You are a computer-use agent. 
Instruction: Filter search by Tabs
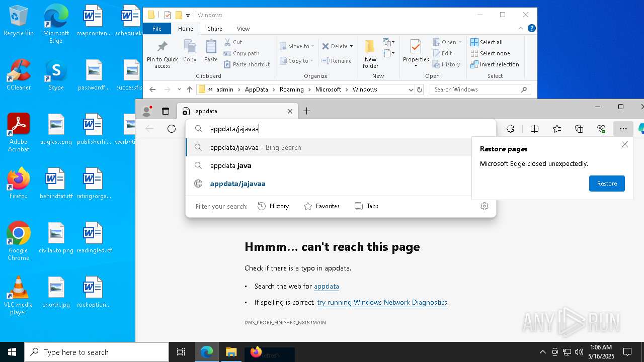click(366, 206)
